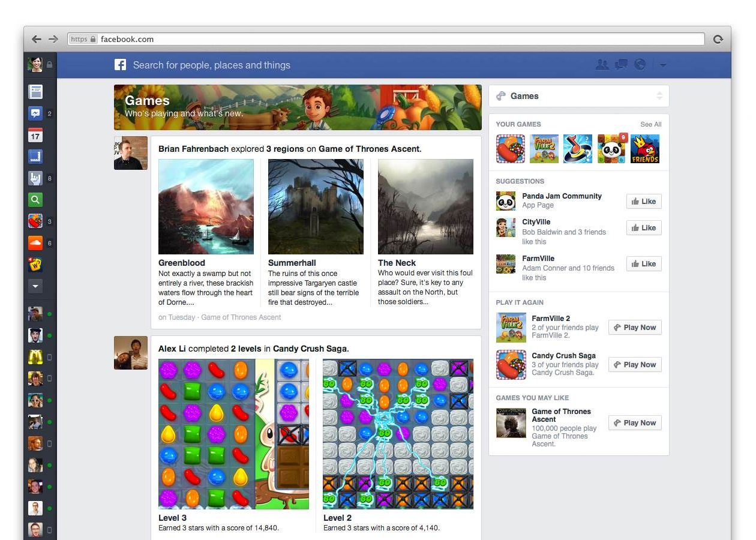The height and width of the screenshot is (540, 756).
Task: Open friend requests in the top toolbar
Action: pyautogui.click(x=602, y=65)
